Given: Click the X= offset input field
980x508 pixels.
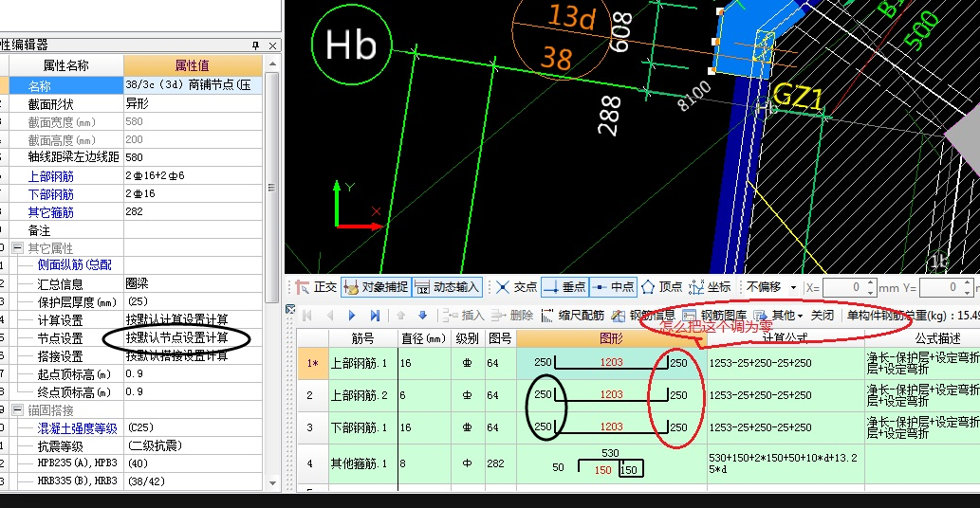Looking at the screenshot, I should point(842,288).
